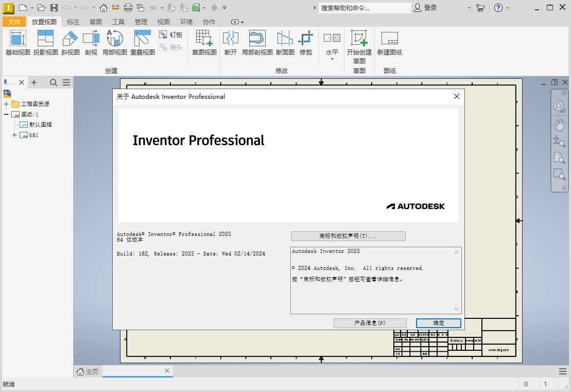Open the 文件 menu
Viewport: 571px width, 392px height.
pyautogui.click(x=14, y=22)
